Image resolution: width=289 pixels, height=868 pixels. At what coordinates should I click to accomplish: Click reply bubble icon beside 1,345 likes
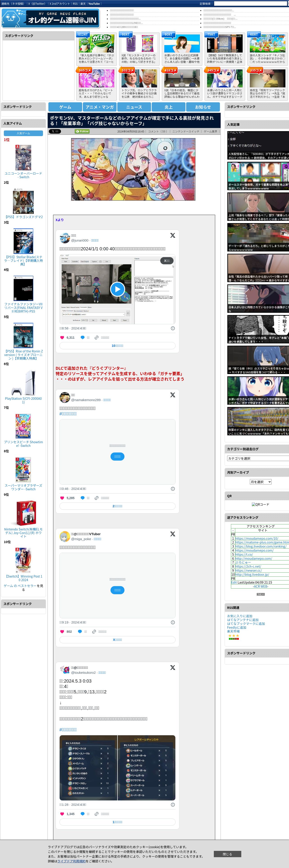82,814
